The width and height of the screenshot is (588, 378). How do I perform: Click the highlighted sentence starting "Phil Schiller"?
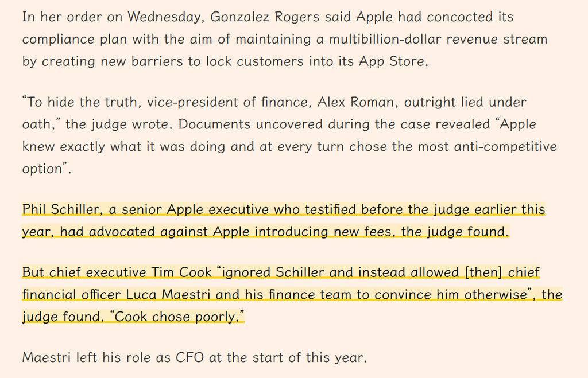[x=284, y=220]
